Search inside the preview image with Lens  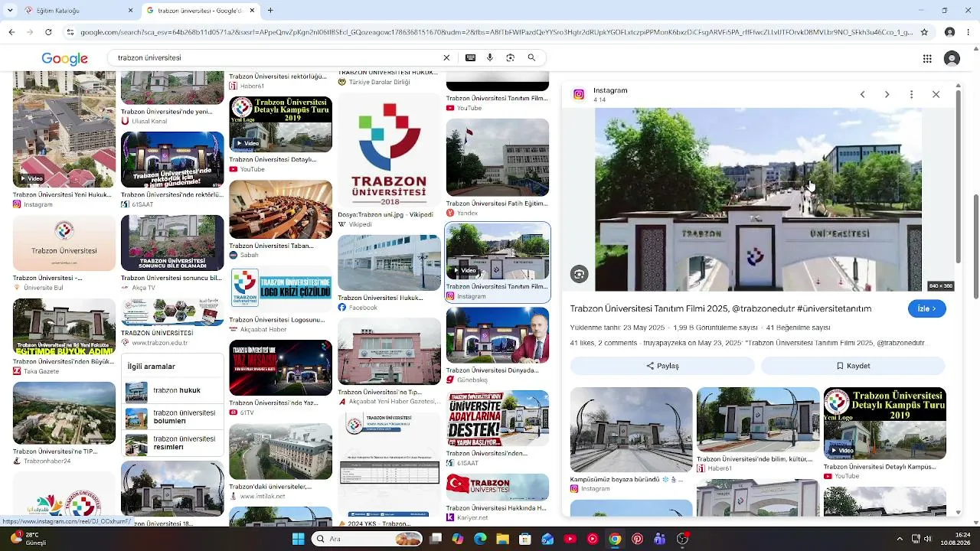pyautogui.click(x=580, y=274)
